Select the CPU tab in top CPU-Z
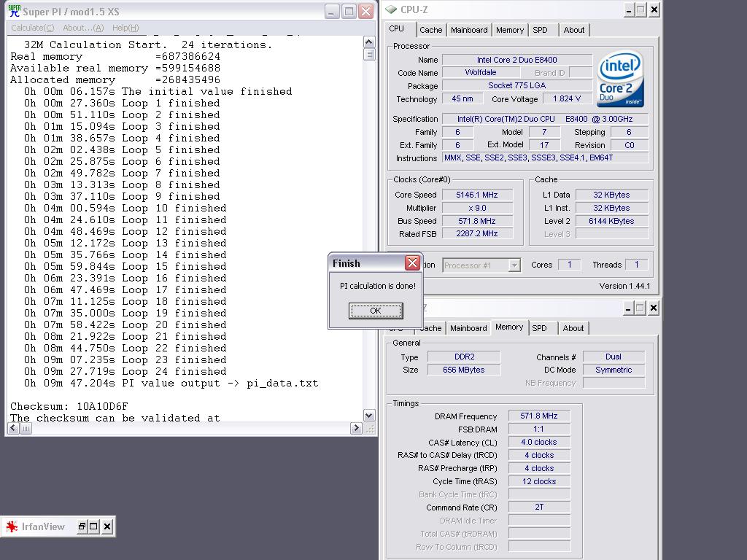 coord(396,28)
